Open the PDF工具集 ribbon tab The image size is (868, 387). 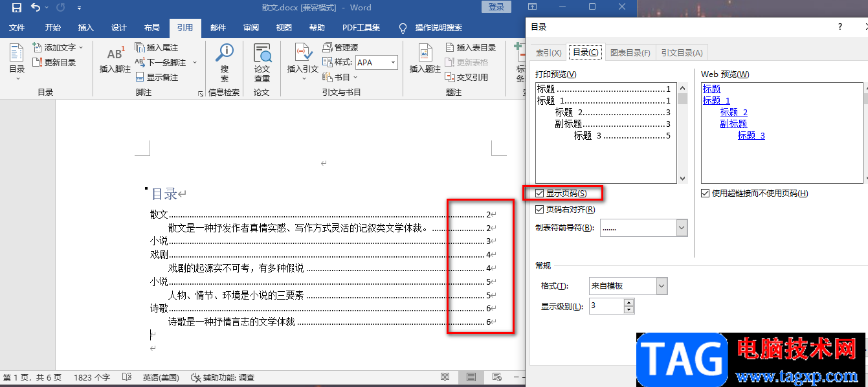361,28
